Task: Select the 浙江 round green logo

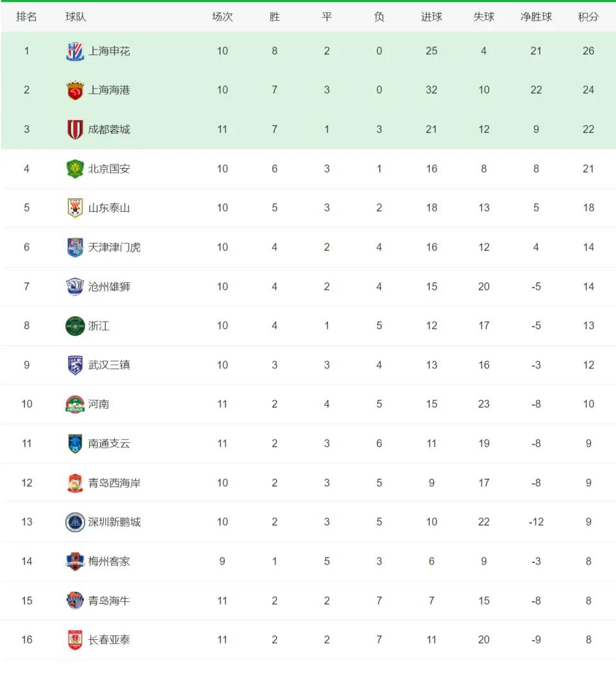Action: click(x=75, y=326)
